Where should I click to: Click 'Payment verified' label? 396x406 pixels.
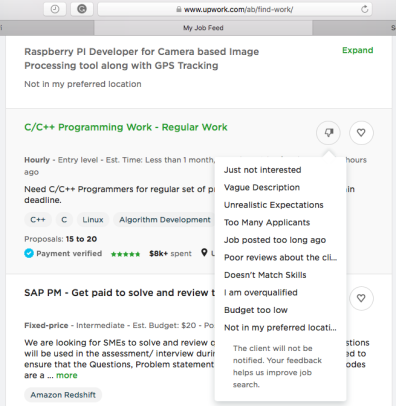69,253
